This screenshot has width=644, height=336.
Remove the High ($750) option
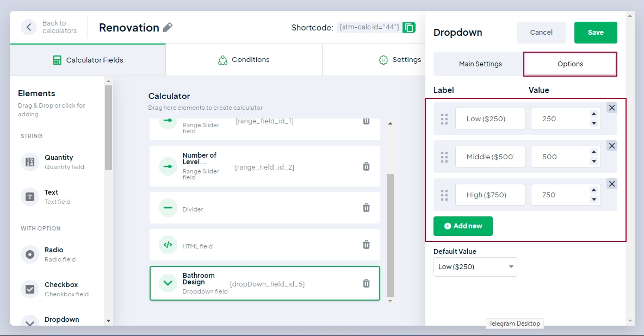pos(611,184)
